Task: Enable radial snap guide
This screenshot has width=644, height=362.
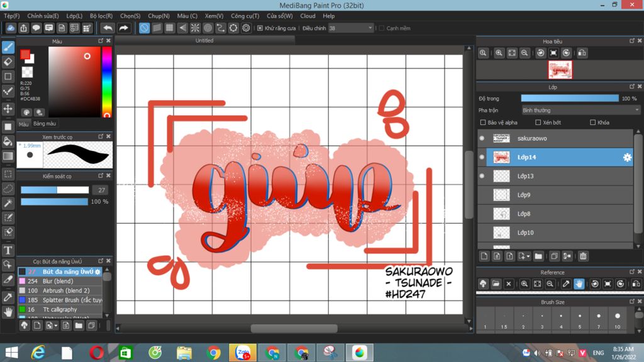Action: (x=195, y=28)
